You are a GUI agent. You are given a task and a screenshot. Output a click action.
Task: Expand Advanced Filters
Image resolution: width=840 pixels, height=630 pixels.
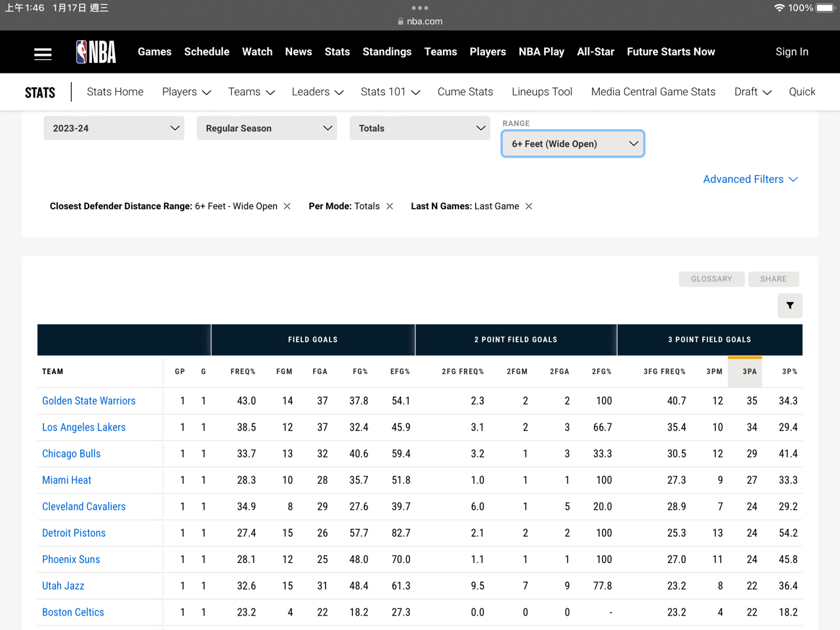tap(750, 179)
